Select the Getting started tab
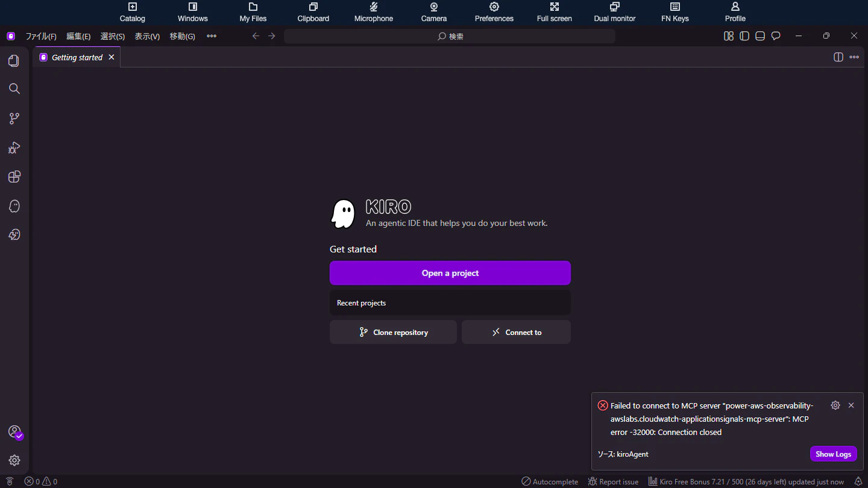The image size is (868, 488). click(77, 57)
